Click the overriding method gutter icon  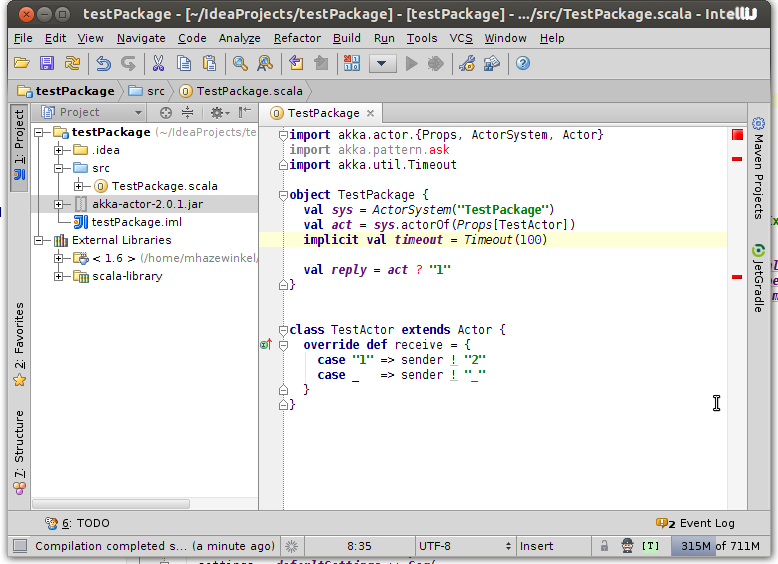pos(266,344)
